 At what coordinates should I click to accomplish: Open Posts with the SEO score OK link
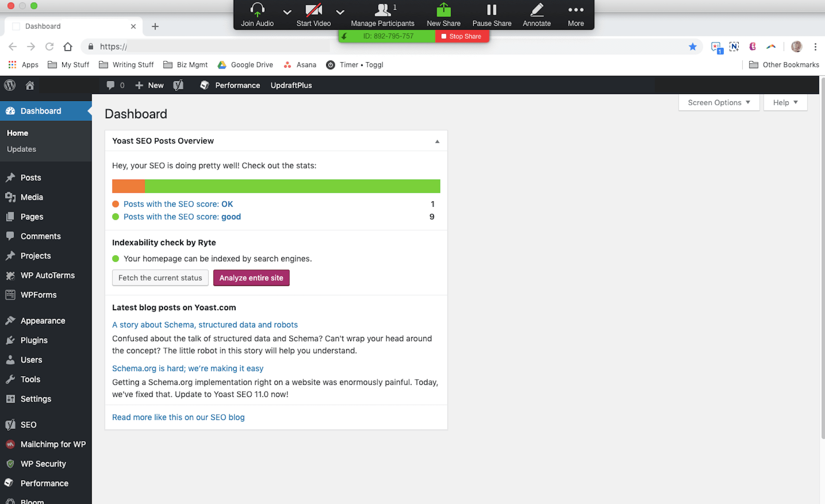[178, 204]
